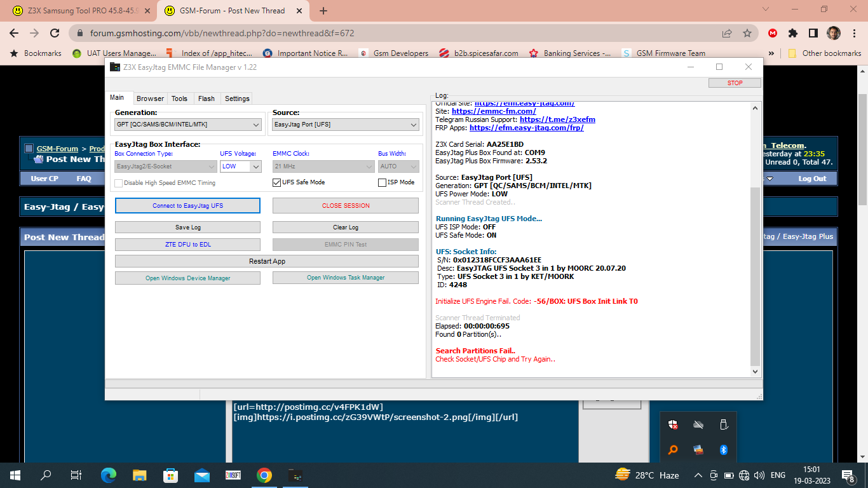
Task: Open the Settings tab
Action: [x=237, y=98]
